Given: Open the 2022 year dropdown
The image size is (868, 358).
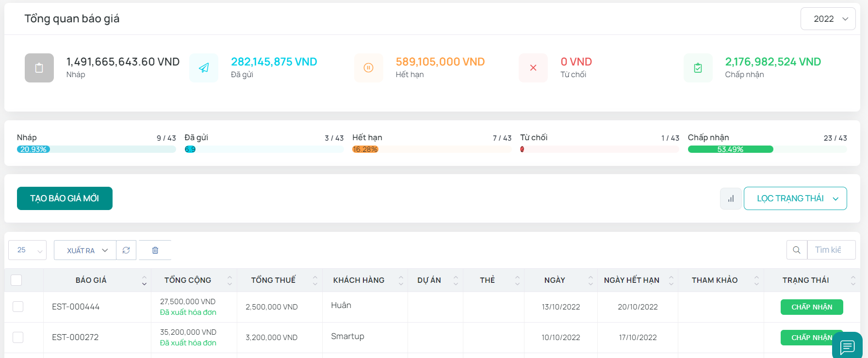Looking at the screenshot, I should (x=828, y=19).
